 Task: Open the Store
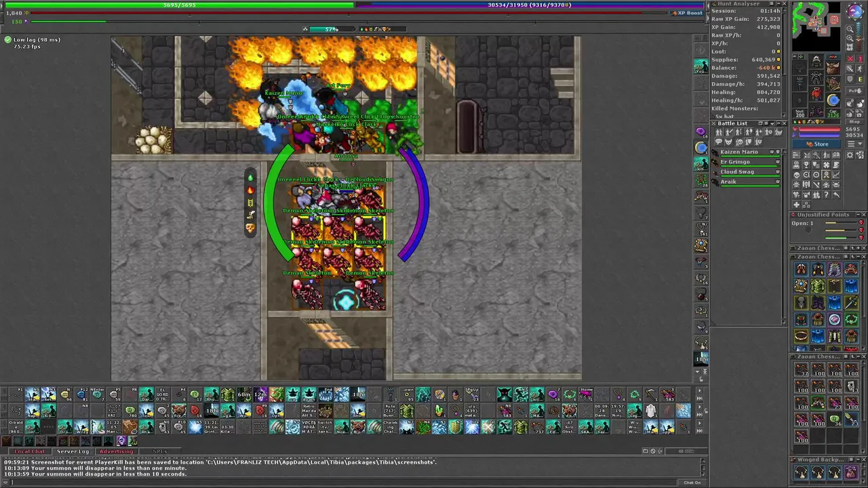tap(816, 144)
